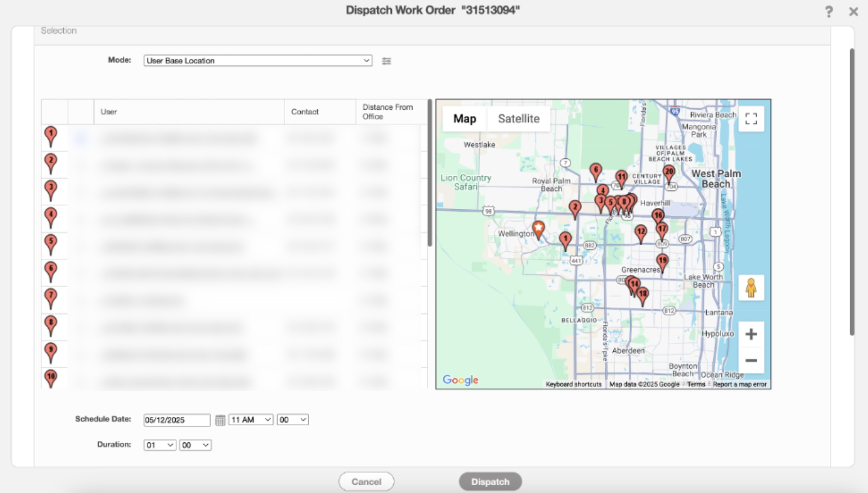Switch the map to Satellite view

click(519, 119)
